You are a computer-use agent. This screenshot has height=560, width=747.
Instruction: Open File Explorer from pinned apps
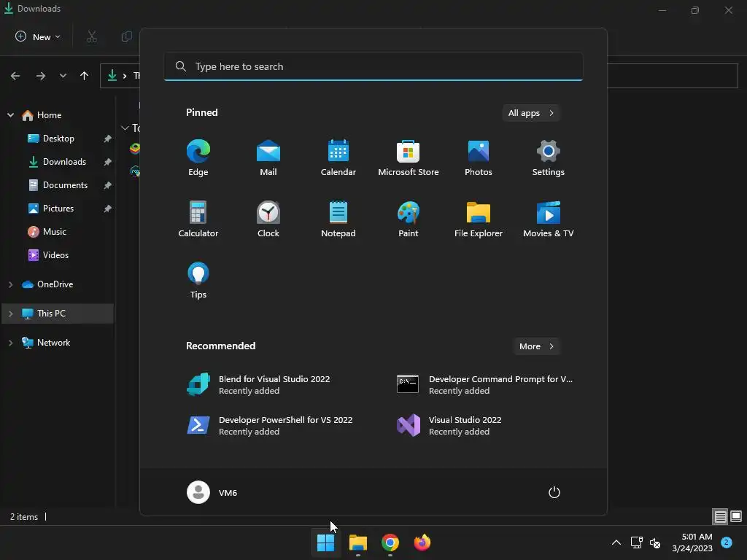(479, 219)
